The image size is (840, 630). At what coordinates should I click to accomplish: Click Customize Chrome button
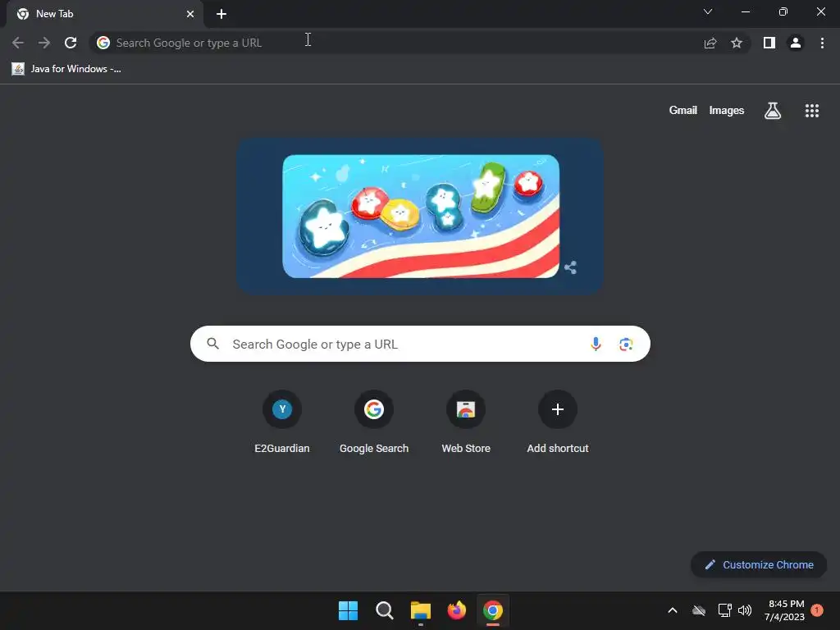pyautogui.click(x=759, y=564)
